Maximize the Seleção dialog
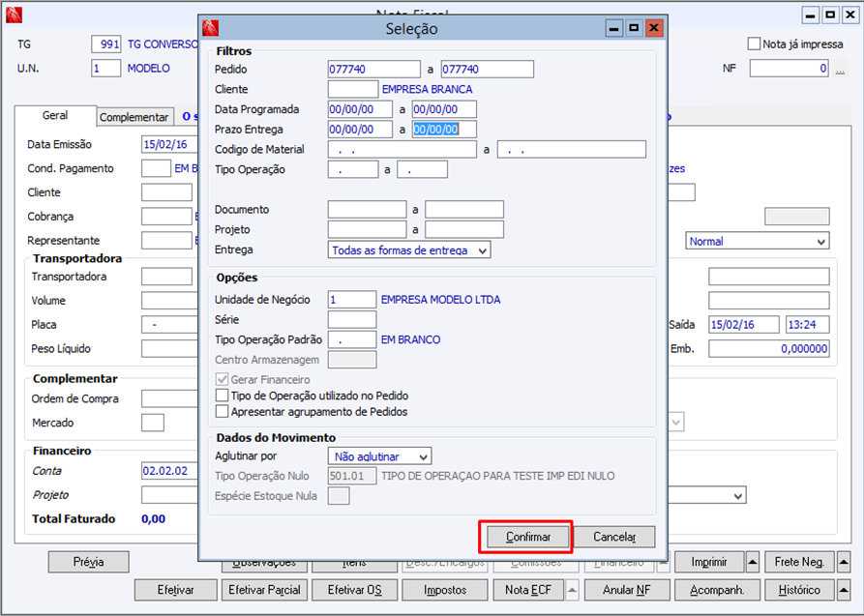Viewport: 864px width, 616px height. pos(634,27)
